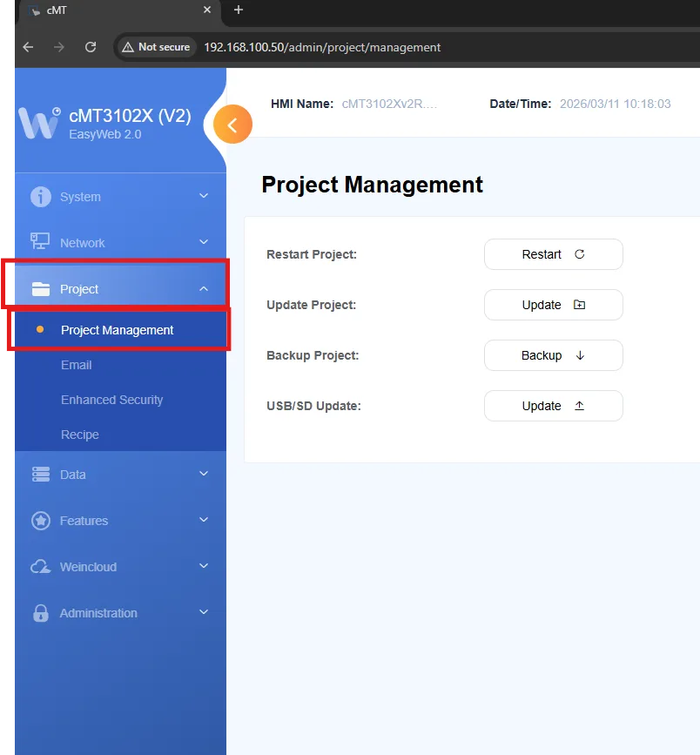Click the Project Management page heading
The width and height of the screenshot is (700, 755).
(x=372, y=185)
